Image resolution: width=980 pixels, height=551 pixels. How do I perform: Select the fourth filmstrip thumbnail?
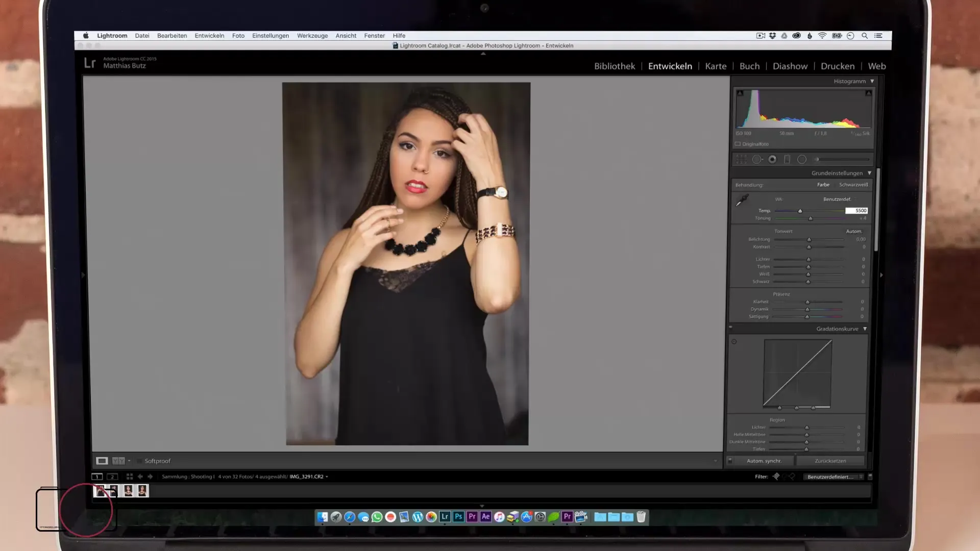click(142, 491)
